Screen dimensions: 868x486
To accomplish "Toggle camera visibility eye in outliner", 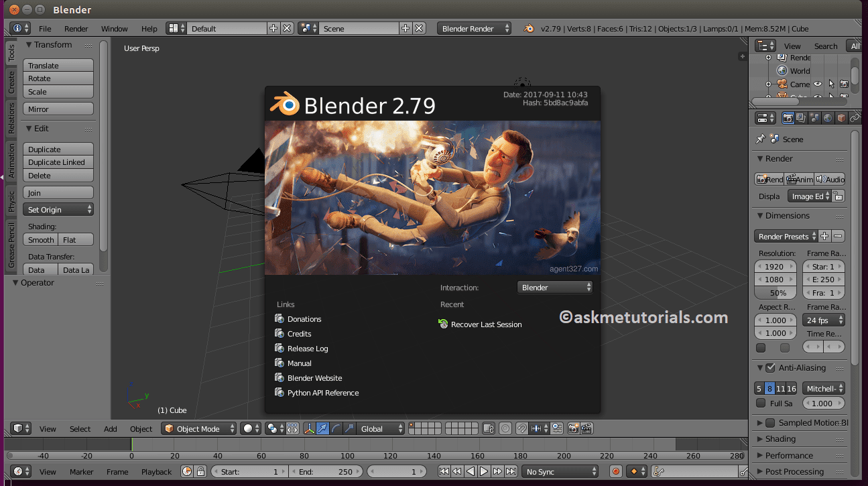I will click(818, 84).
